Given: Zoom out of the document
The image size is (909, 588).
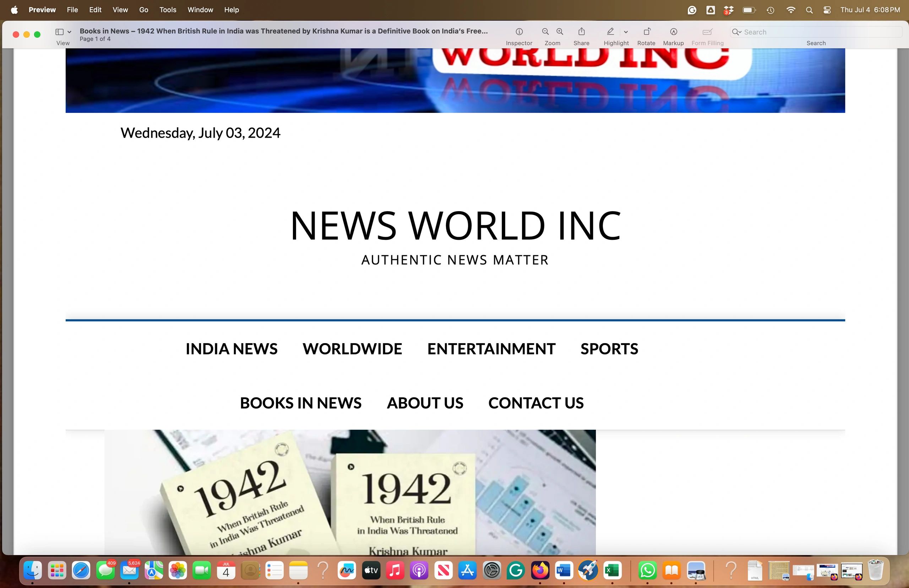Looking at the screenshot, I should click(545, 32).
